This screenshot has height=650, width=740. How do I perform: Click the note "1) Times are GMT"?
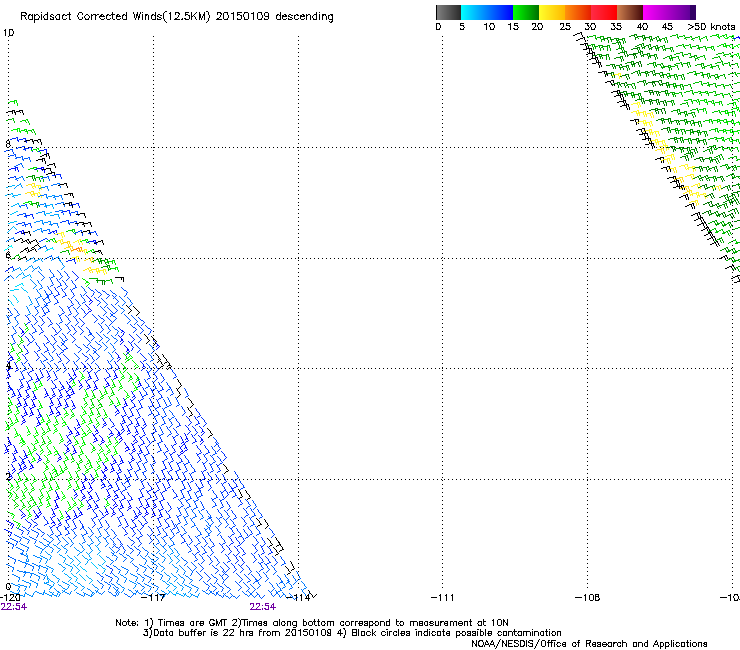pos(186,623)
